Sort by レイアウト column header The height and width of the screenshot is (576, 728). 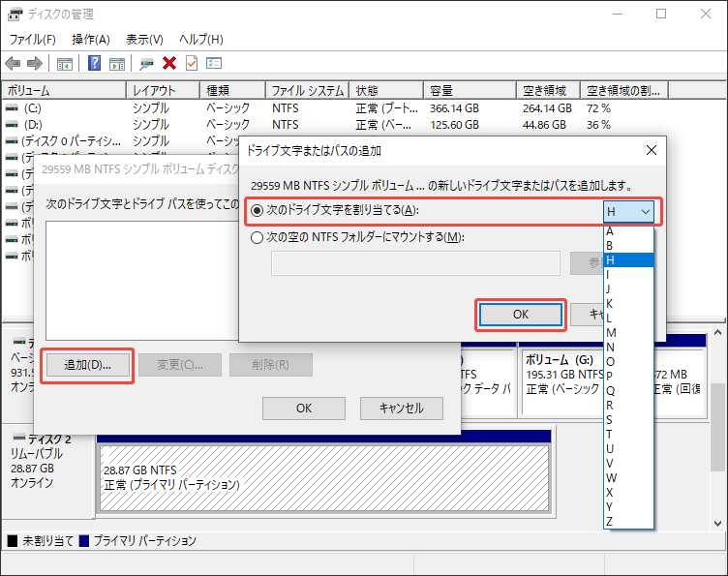[163, 90]
